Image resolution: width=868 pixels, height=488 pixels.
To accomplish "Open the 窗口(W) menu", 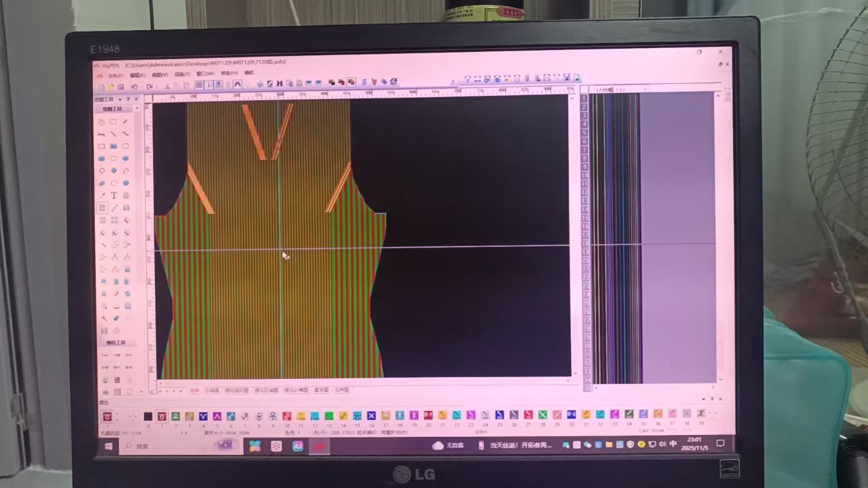I will (x=205, y=74).
